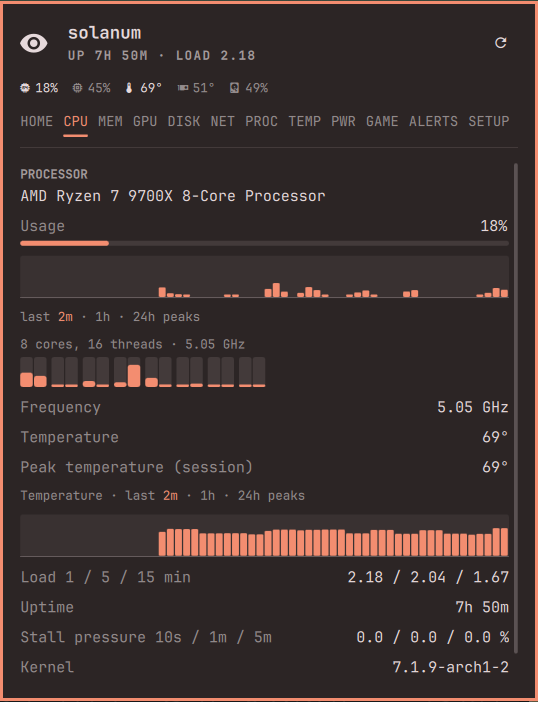The image size is (538, 702).
Task: Click the Uptime value '7h 50m'
Action: click(482, 607)
